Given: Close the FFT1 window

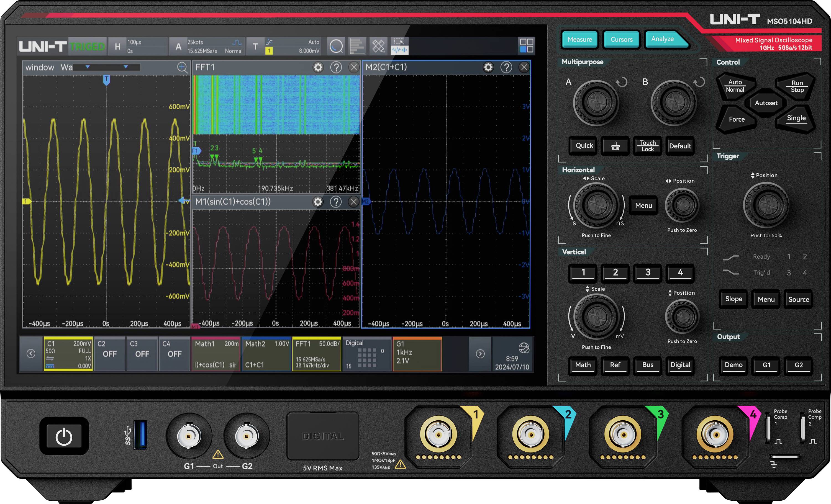Looking at the screenshot, I should [x=354, y=67].
